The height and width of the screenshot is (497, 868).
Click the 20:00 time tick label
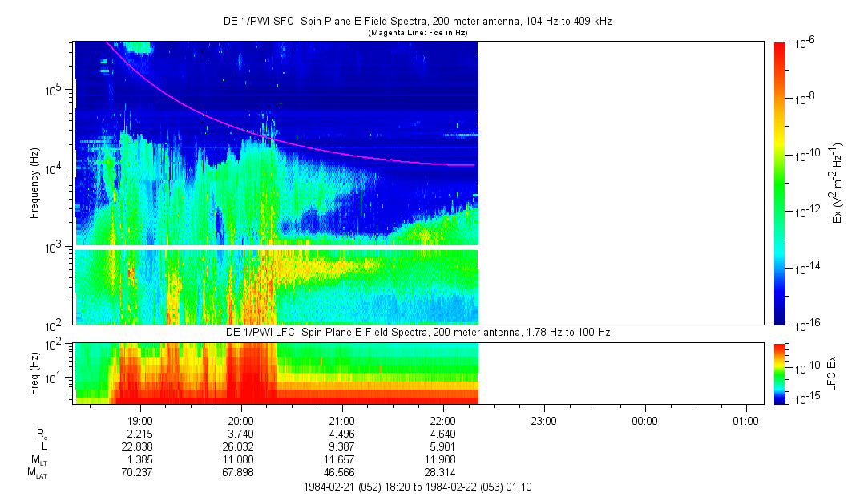241,422
